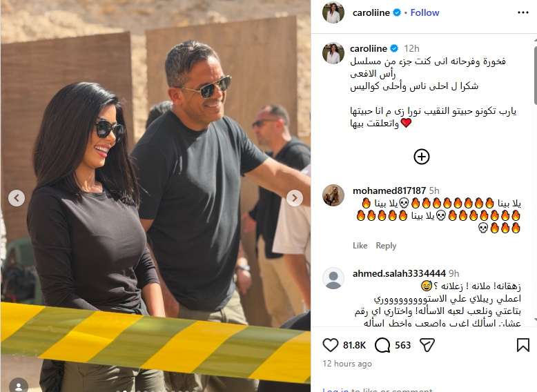Screen dimensions: 537x392
Task: Open ahmed.salah3334444 profile username
Action: [399, 273]
